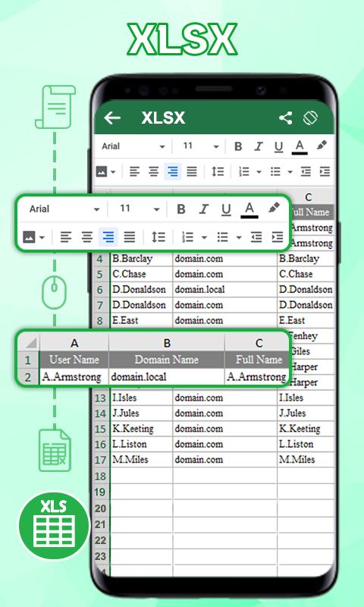The image size is (364, 607).
Task: Select column A header in the enlarged callout
Action: pyautogui.click(x=74, y=343)
